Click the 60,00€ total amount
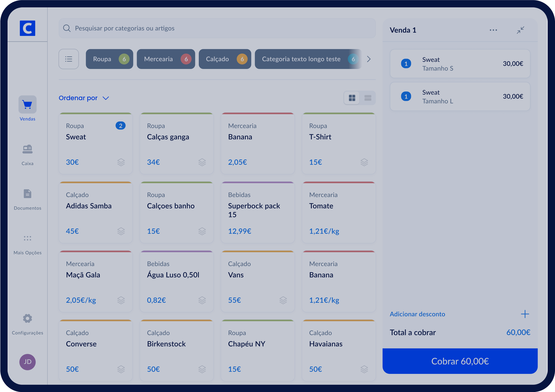 coord(518,332)
